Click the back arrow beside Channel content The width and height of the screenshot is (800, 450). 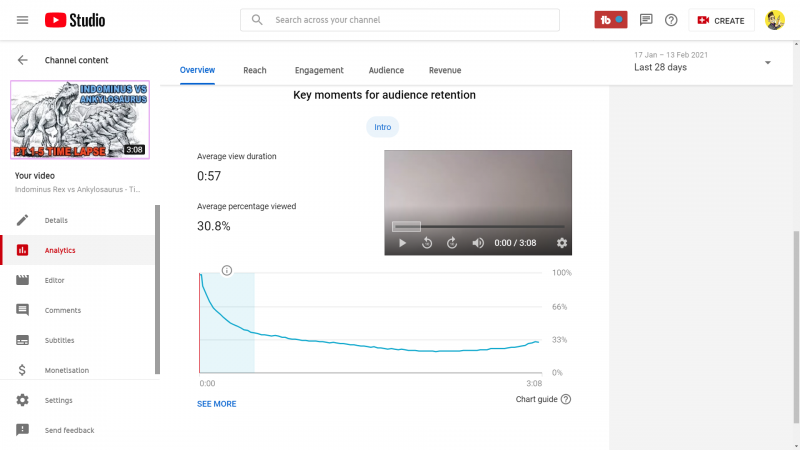coord(23,60)
